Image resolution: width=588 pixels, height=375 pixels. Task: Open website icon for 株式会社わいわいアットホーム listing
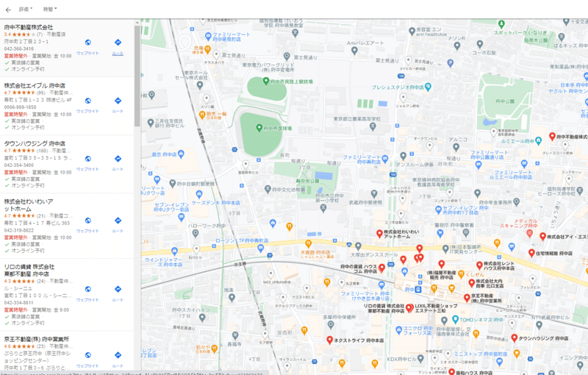pyautogui.click(x=87, y=221)
